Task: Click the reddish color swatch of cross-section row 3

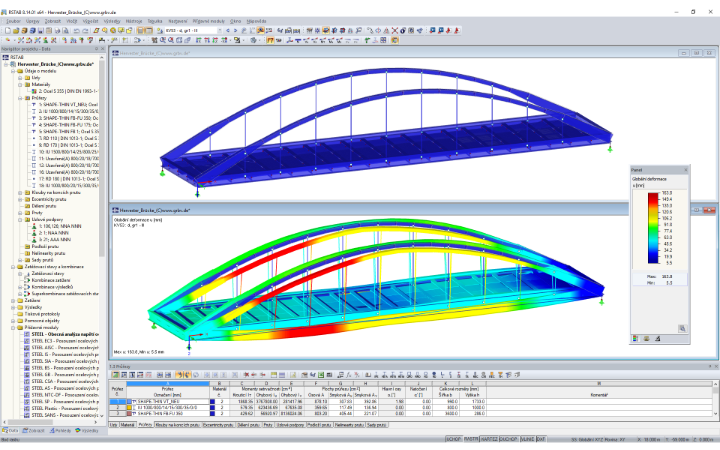Action: [x=129, y=414]
